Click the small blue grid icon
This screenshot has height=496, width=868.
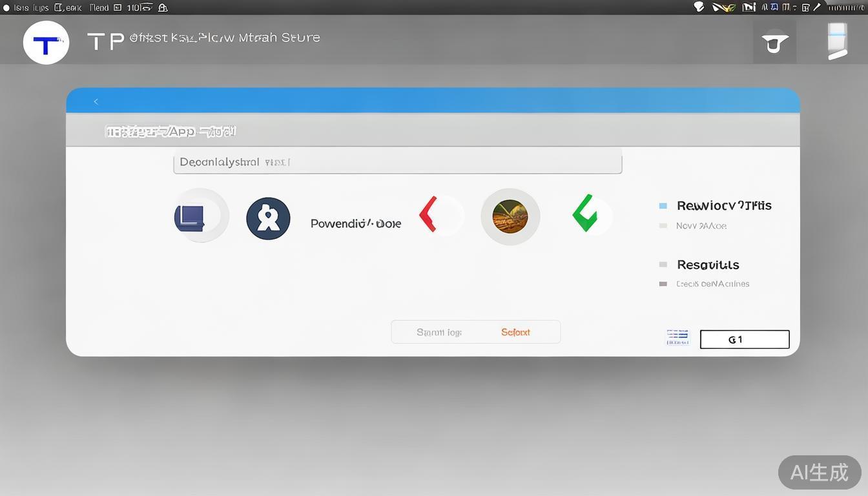point(677,337)
